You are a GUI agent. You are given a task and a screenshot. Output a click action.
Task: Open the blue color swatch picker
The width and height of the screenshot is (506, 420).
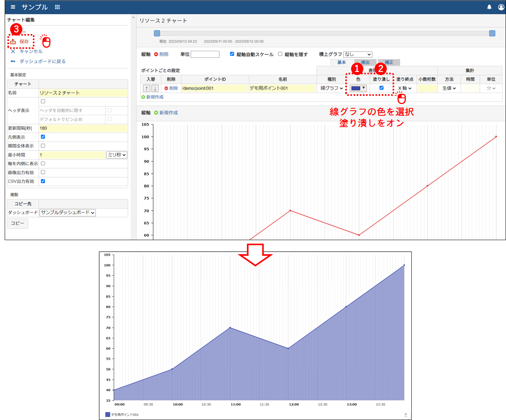(x=358, y=88)
